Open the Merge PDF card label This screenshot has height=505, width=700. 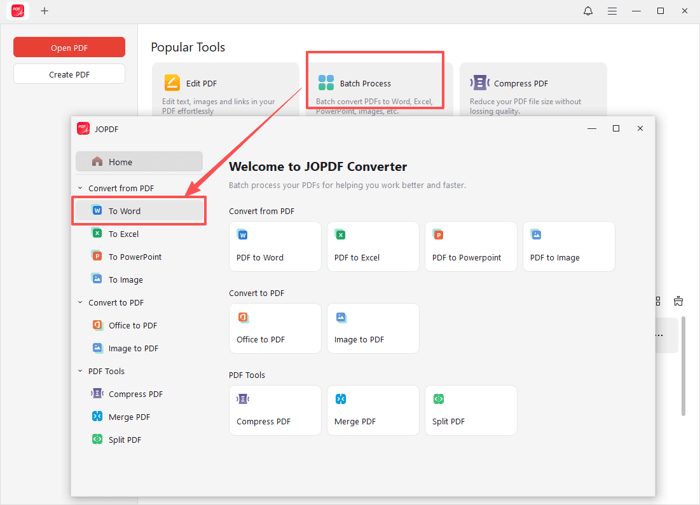(355, 422)
